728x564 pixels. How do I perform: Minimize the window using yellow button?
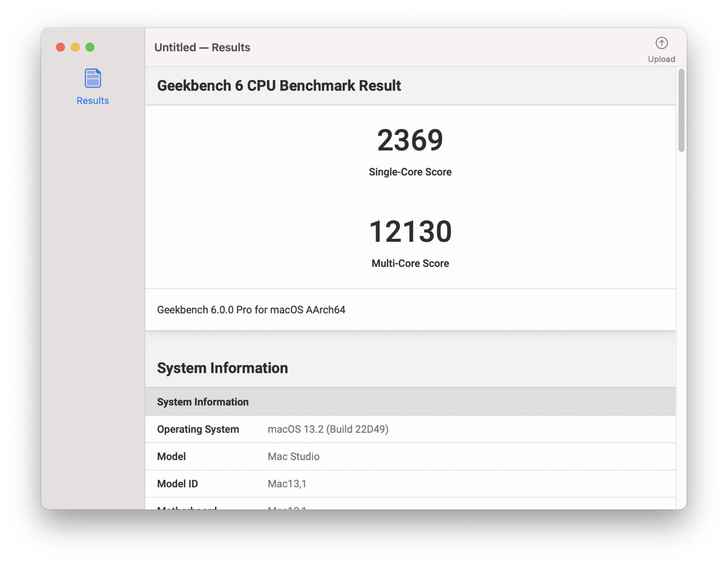75,47
